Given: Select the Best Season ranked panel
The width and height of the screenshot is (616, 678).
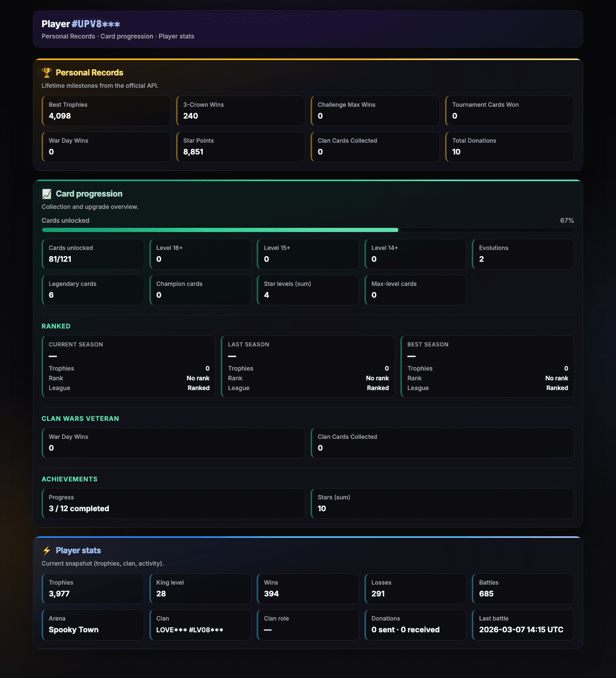Looking at the screenshot, I should (x=487, y=366).
